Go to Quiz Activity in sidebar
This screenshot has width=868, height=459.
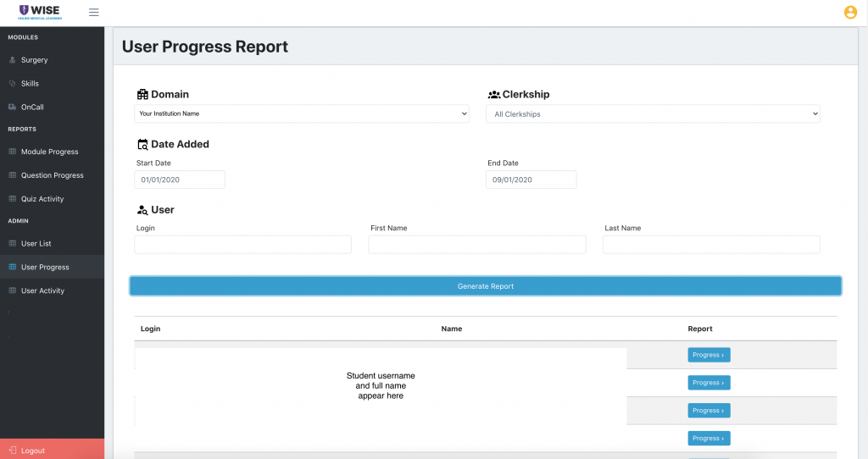click(42, 199)
